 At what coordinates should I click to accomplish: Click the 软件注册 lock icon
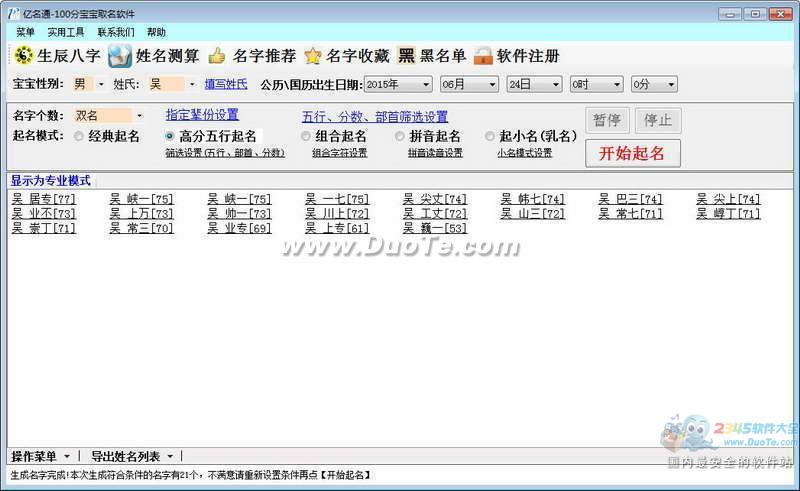pyautogui.click(x=483, y=56)
